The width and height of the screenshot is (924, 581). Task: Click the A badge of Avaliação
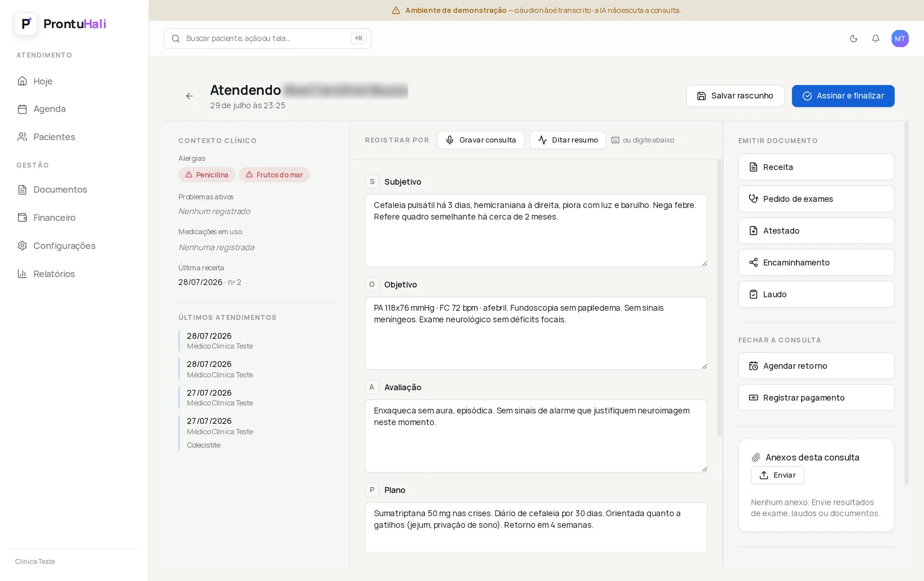pyautogui.click(x=372, y=387)
